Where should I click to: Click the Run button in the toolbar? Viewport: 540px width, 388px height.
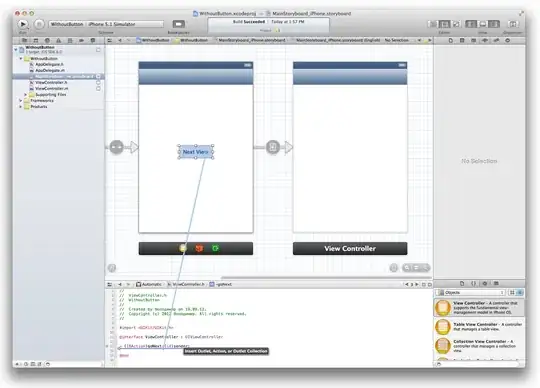pos(23,24)
